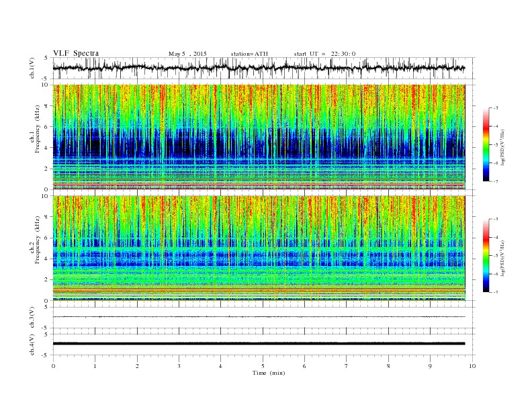Click the 'Time (min)' axis label
Screen dimensions: 532x411
tap(269, 373)
